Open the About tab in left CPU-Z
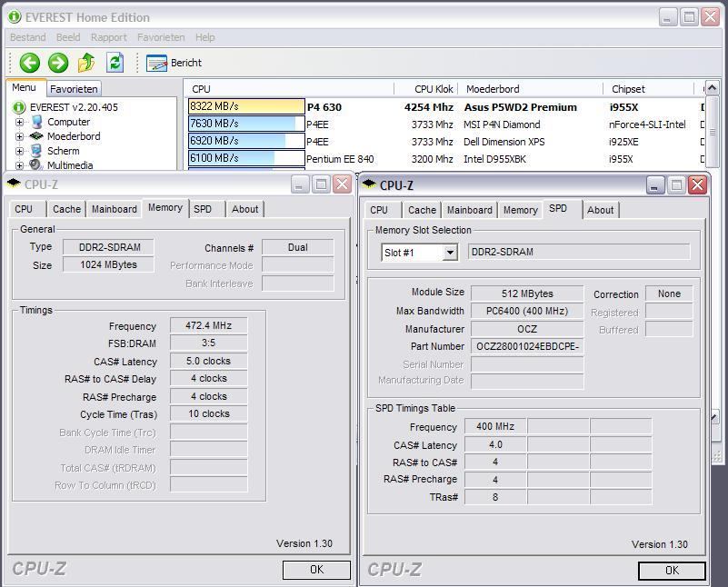This screenshot has width=728, height=587. [245, 209]
